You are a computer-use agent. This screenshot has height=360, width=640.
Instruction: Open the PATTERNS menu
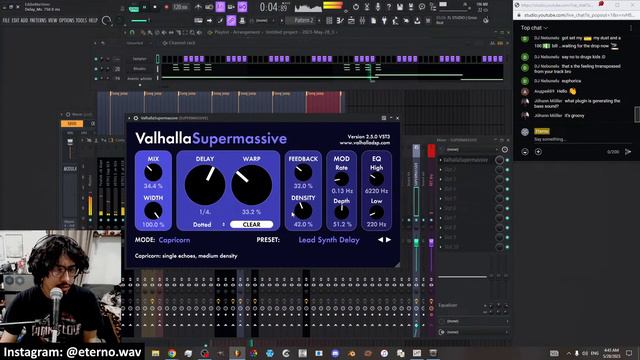(x=38, y=20)
